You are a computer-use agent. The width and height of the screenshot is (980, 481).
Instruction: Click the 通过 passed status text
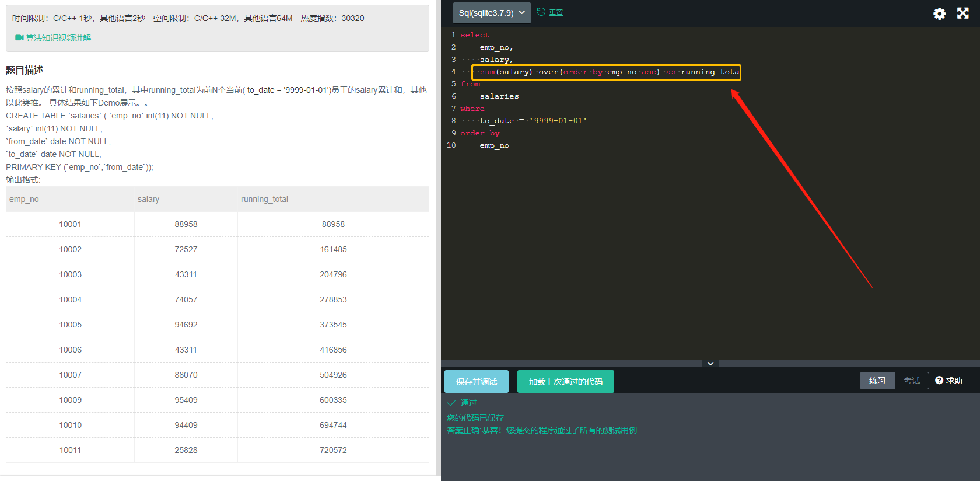(468, 403)
